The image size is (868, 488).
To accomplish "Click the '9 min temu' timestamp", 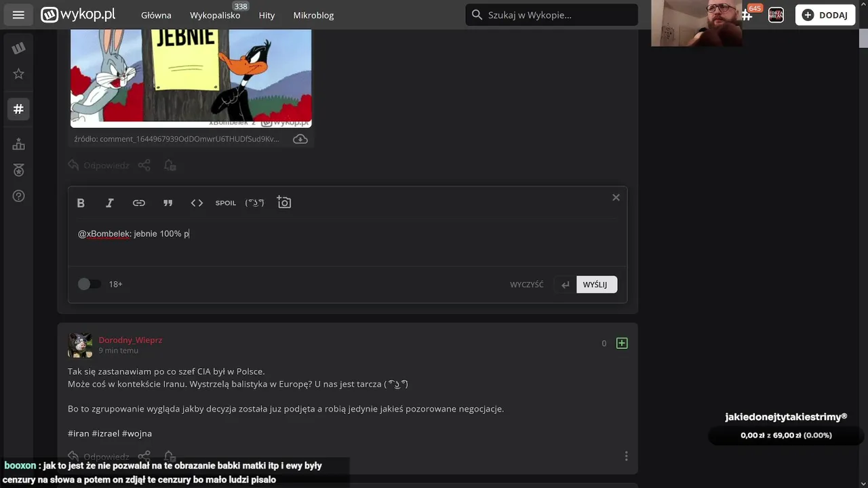I will (118, 350).
